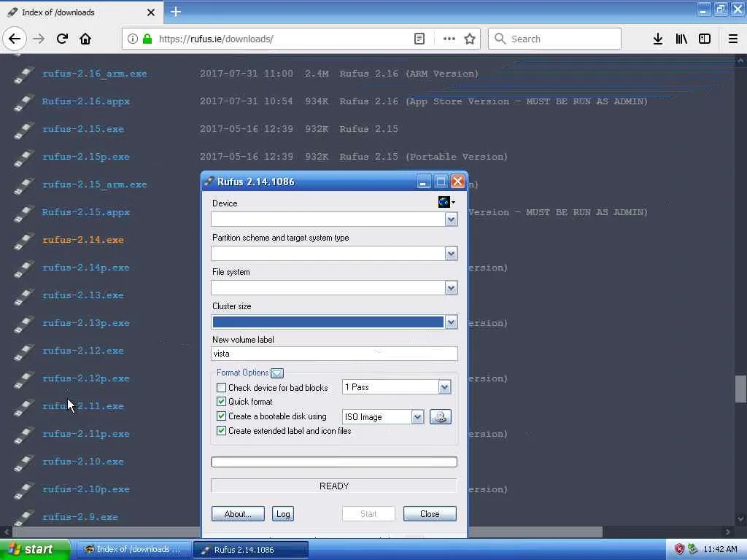
Task: Click the About... button in Rufus
Action: pyautogui.click(x=238, y=514)
